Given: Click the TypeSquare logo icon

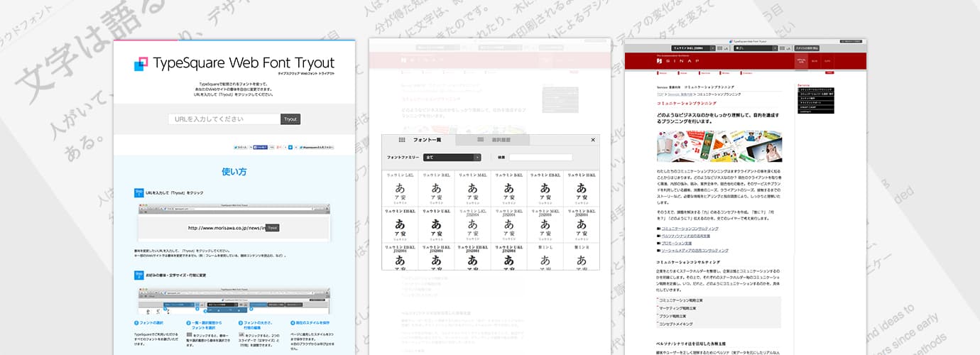Looking at the screenshot, I should pos(141,64).
